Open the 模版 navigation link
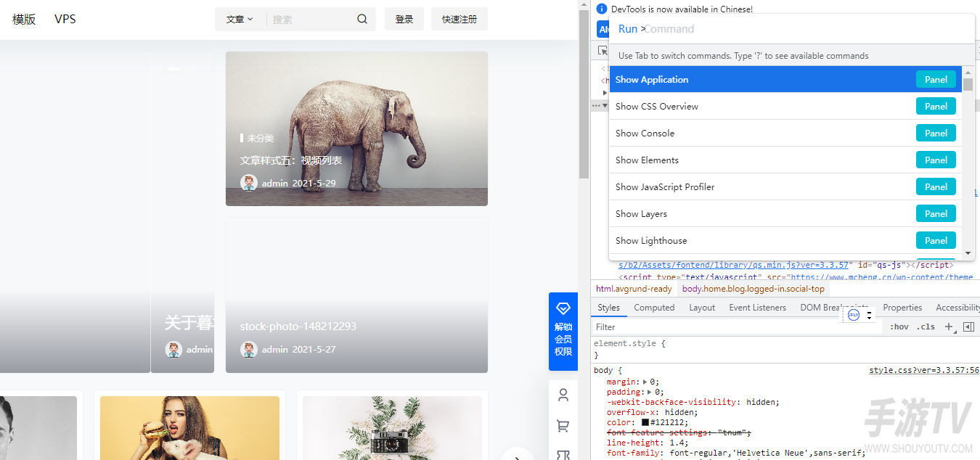 tap(24, 20)
